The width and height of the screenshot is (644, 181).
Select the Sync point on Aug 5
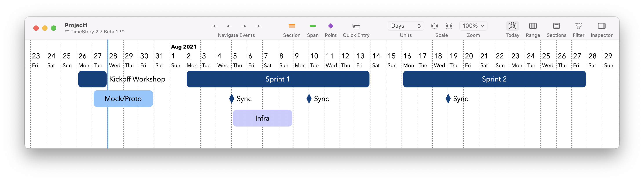pos(231,98)
